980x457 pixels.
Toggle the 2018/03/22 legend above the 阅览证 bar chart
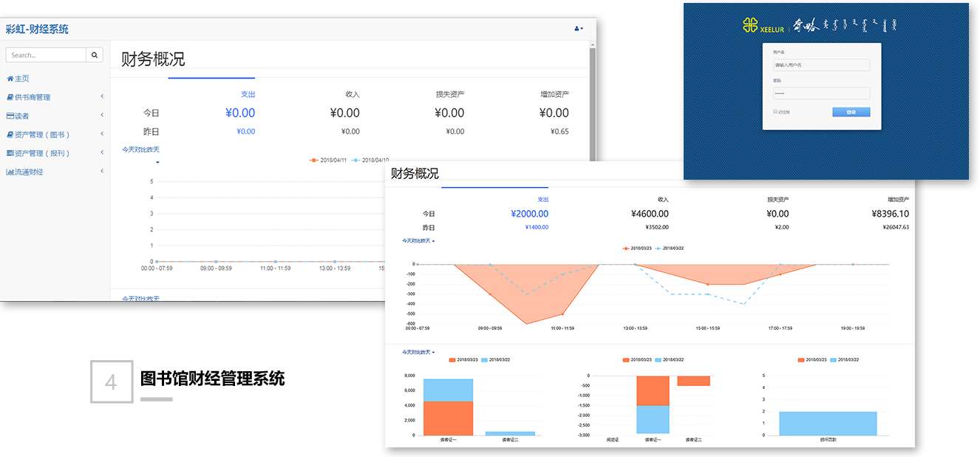pos(669,359)
